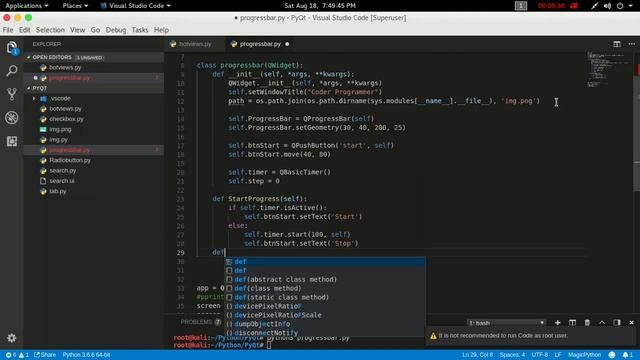The width and height of the screenshot is (640, 360).
Task: Open the Search view icon
Action: tap(12, 71)
